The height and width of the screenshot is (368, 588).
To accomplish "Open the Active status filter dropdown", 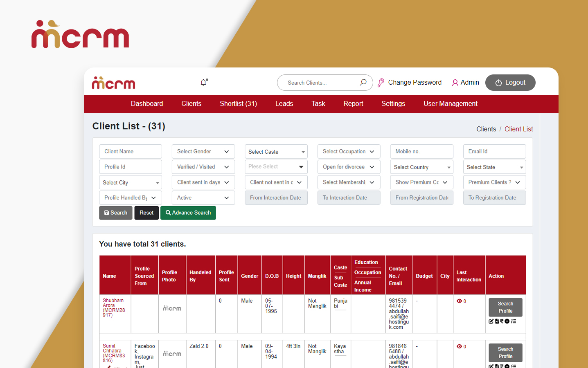I will (x=203, y=197).
